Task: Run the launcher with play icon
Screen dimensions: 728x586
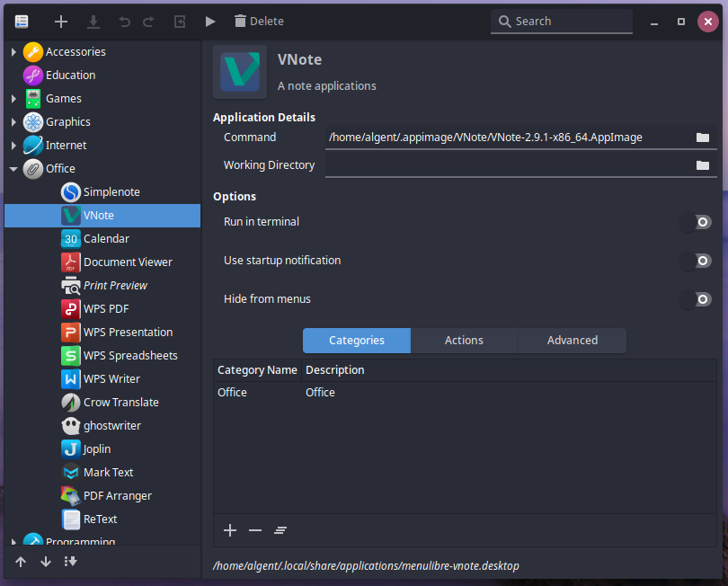Action: tap(210, 21)
